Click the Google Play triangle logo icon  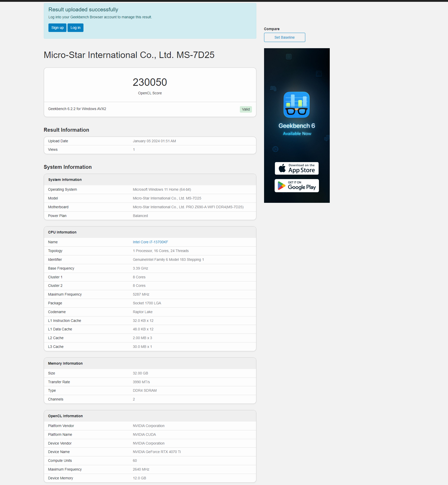coord(281,186)
